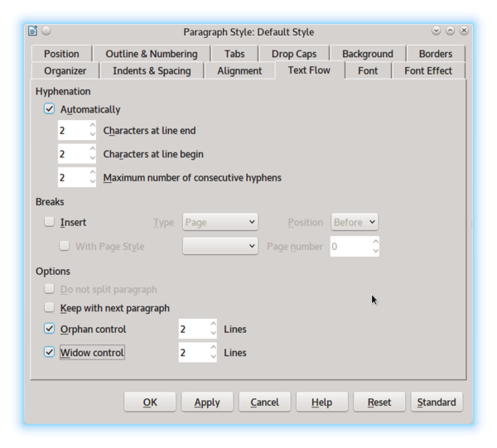Increase Widow control lines

(214, 347)
